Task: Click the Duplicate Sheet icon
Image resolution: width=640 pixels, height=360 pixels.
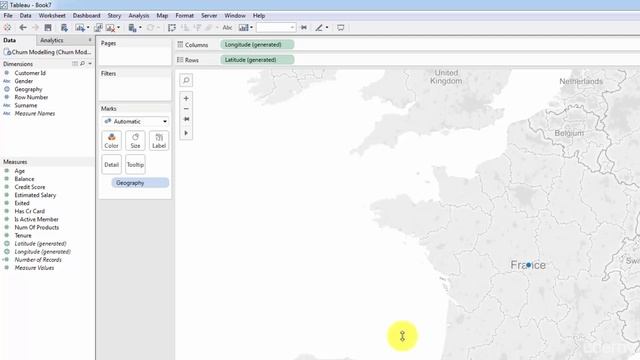Action: click(98, 27)
